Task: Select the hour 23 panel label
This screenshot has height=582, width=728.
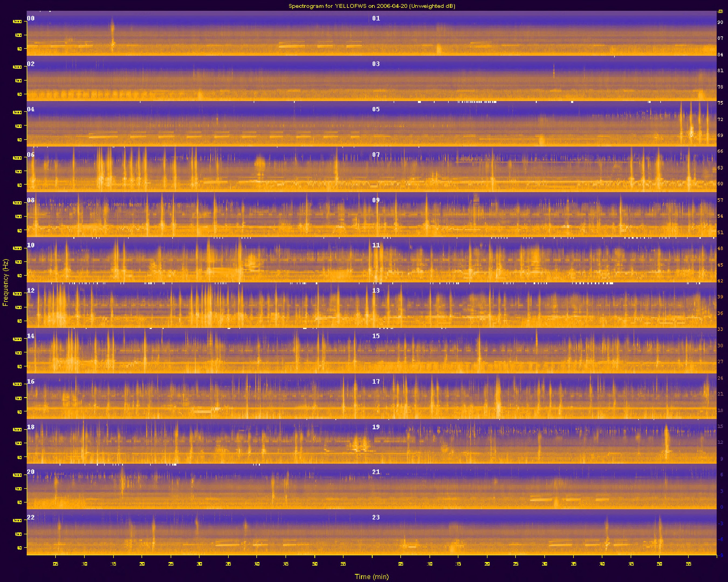Action: (376, 517)
